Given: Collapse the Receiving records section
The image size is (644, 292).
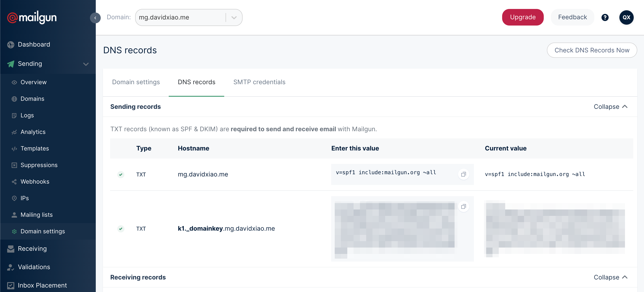Looking at the screenshot, I should pyautogui.click(x=610, y=277).
